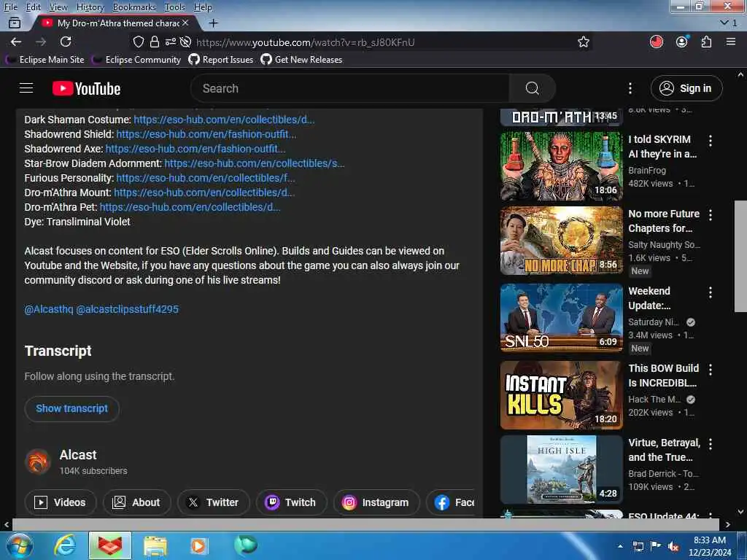Image resolution: width=747 pixels, height=560 pixels.
Task: Click the vertical page scrollbar thumb
Action: [x=741, y=256]
